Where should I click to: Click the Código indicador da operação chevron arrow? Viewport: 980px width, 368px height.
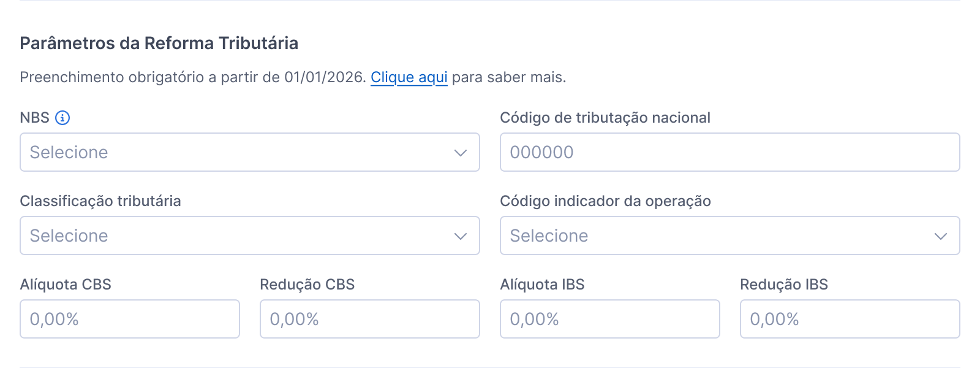(x=941, y=236)
